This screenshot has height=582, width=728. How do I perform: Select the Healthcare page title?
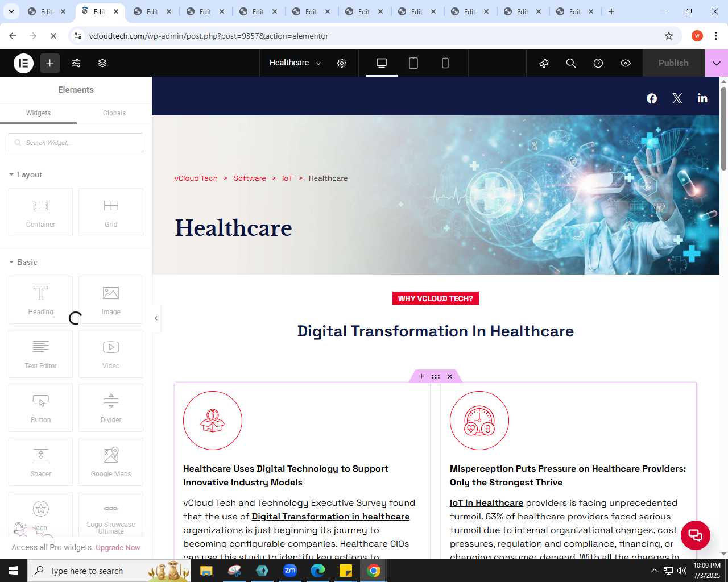[x=233, y=228]
